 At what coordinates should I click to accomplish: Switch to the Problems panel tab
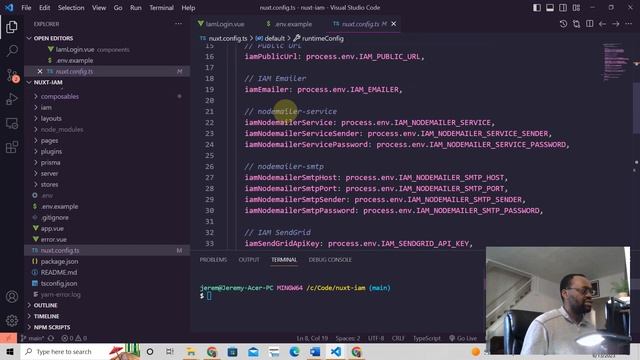click(x=213, y=260)
